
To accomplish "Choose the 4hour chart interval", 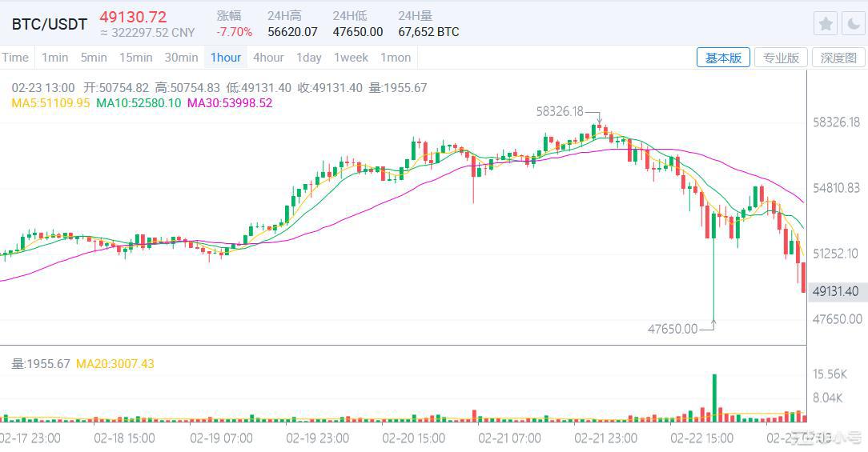I will pyautogui.click(x=268, y=58).
